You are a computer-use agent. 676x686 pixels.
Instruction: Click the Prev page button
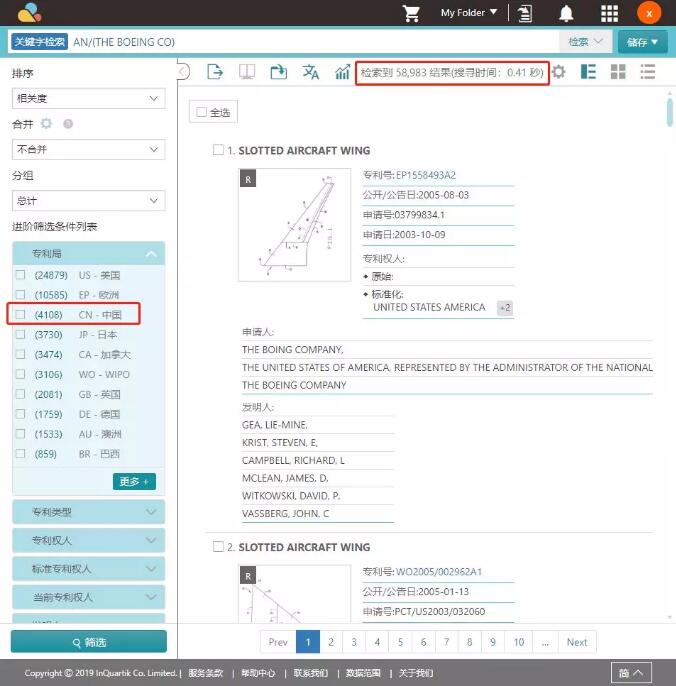tap(278, 642)
